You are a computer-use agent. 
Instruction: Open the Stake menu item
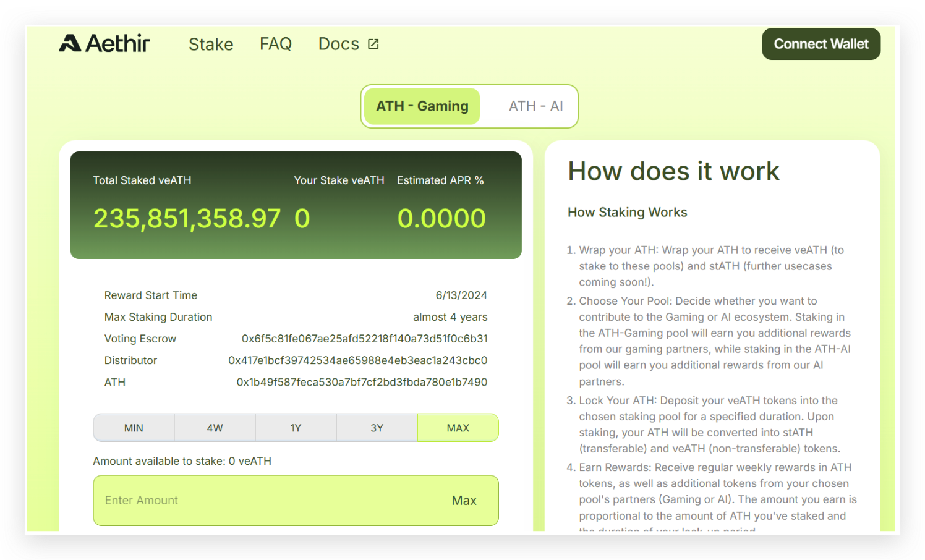pyautogui.click(x=211, y=45)
